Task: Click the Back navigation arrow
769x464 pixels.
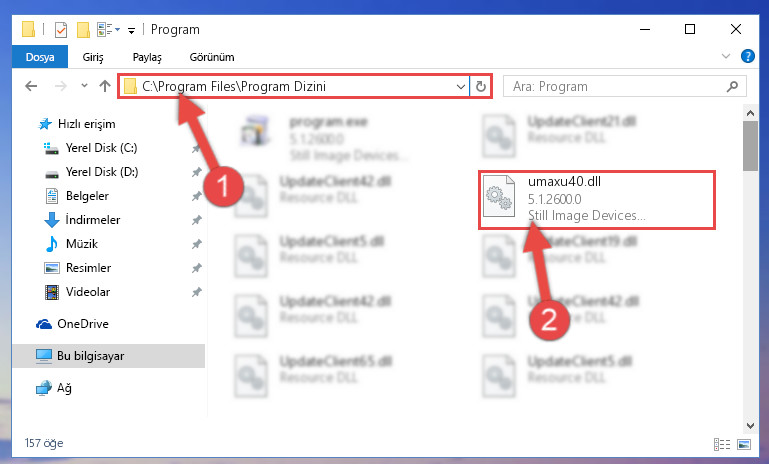Action: (31, 86)
